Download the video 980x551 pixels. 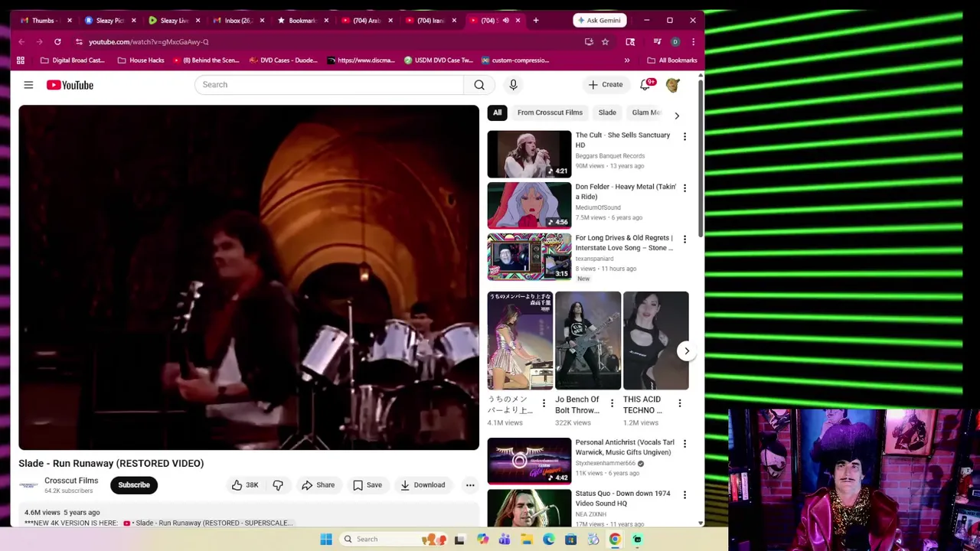tap(423, 484)
